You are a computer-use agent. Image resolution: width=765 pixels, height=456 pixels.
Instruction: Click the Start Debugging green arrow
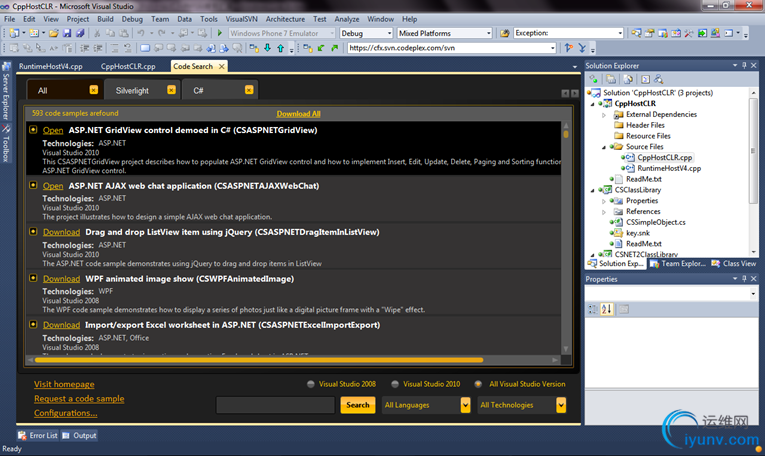click(x=220, y=33)
